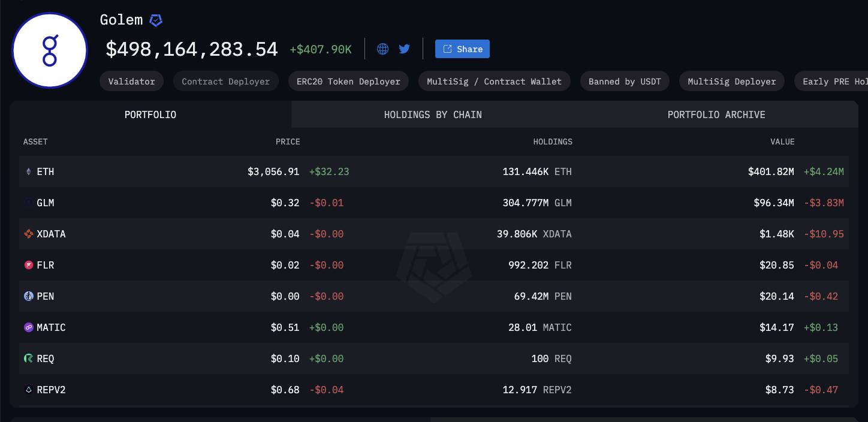Click the XDATA value $1.48K

777,234
